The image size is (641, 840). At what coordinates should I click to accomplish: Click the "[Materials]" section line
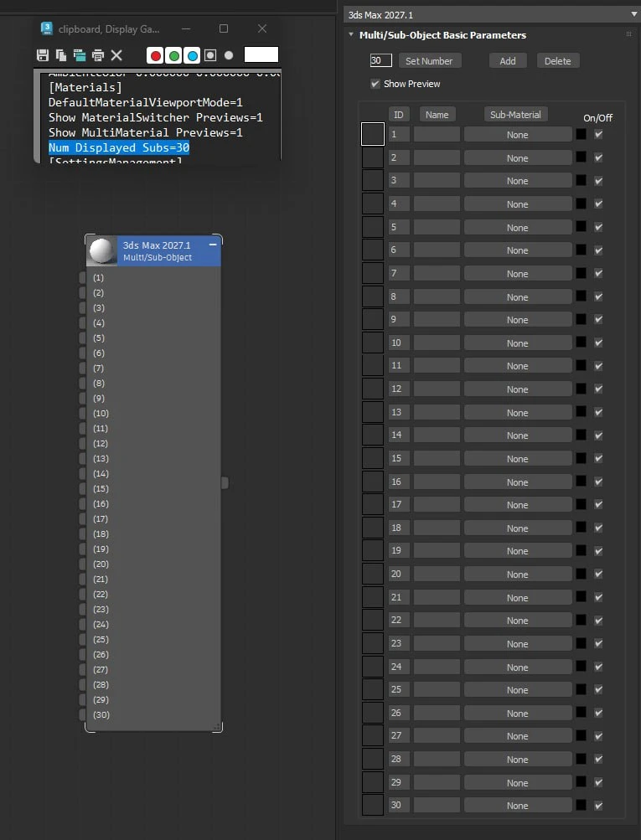85,87
